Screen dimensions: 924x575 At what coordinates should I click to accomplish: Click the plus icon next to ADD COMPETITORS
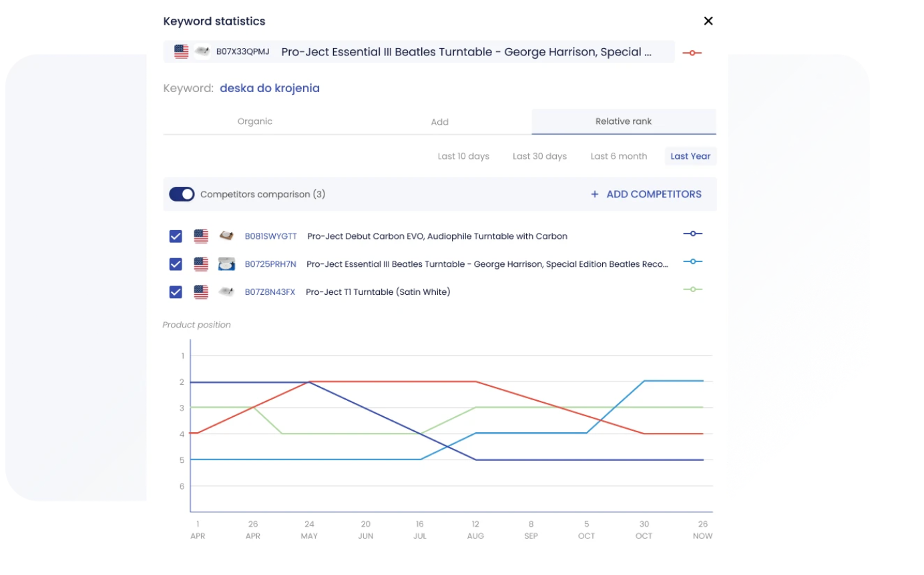tap(594, 194)
